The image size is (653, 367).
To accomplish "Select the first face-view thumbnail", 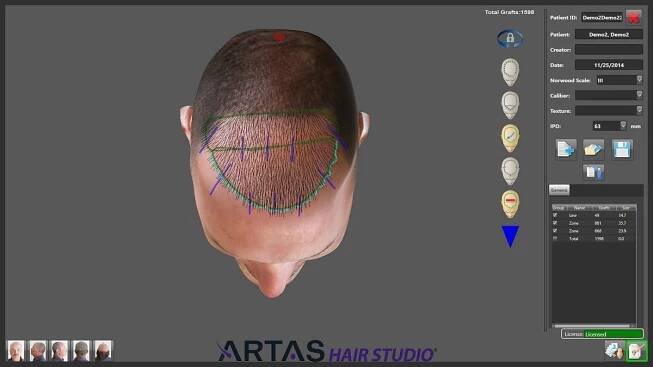I will (x=16, y=350).
